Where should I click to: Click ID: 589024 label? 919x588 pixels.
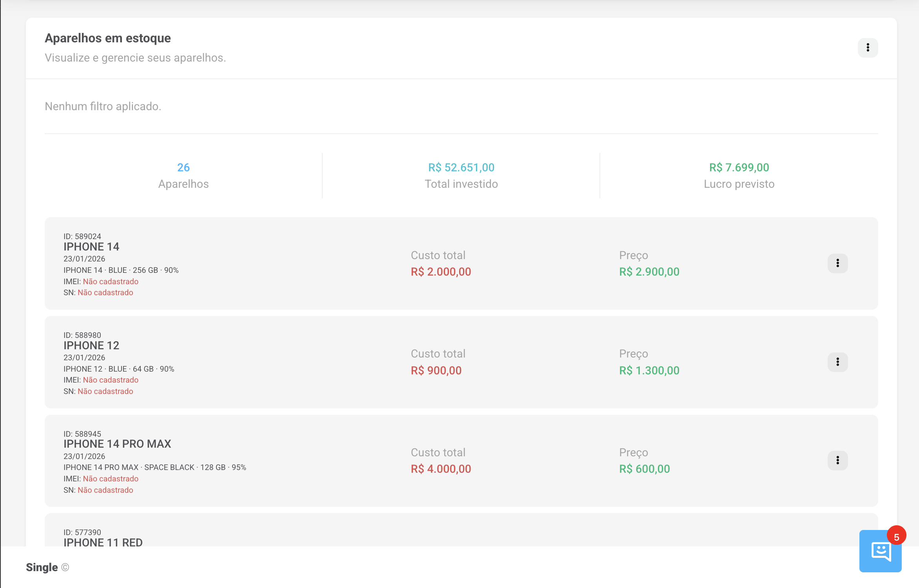[82, 236]
